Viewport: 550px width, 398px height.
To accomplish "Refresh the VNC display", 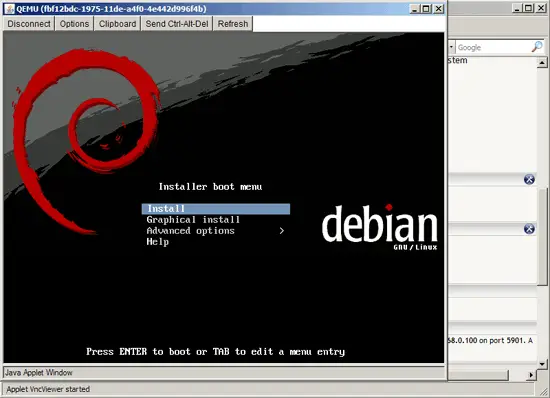I will (x=233, y=24).
